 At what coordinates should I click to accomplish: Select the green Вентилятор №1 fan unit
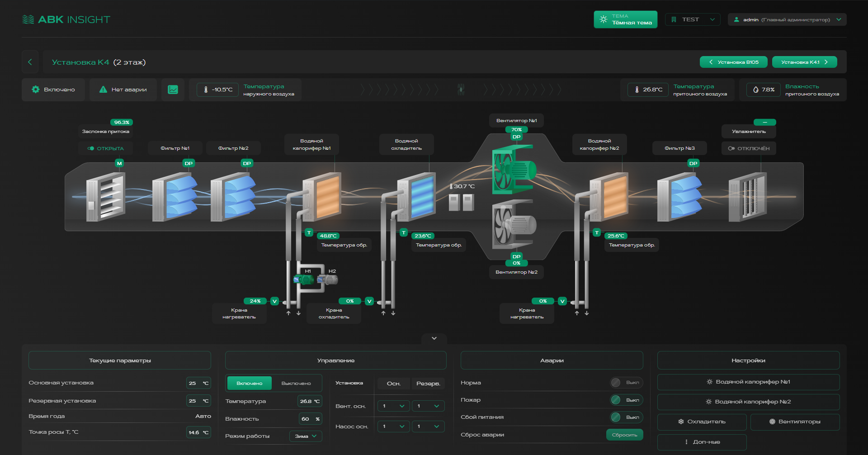pos(513,170)
